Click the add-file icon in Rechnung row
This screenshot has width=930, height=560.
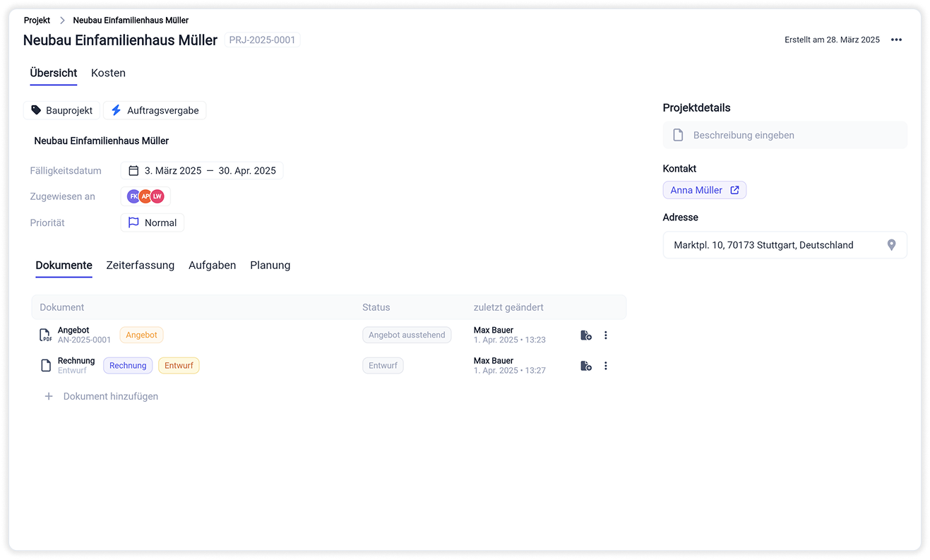585,366
